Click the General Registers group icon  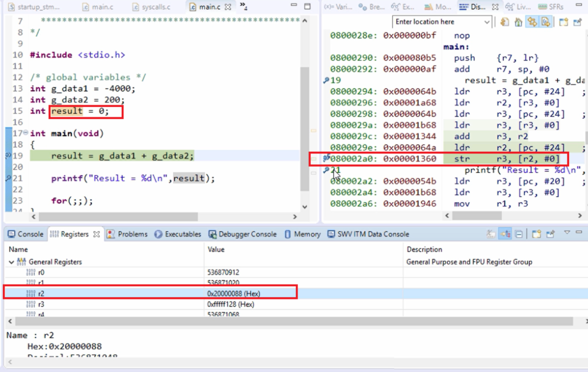tap(21, 262)
